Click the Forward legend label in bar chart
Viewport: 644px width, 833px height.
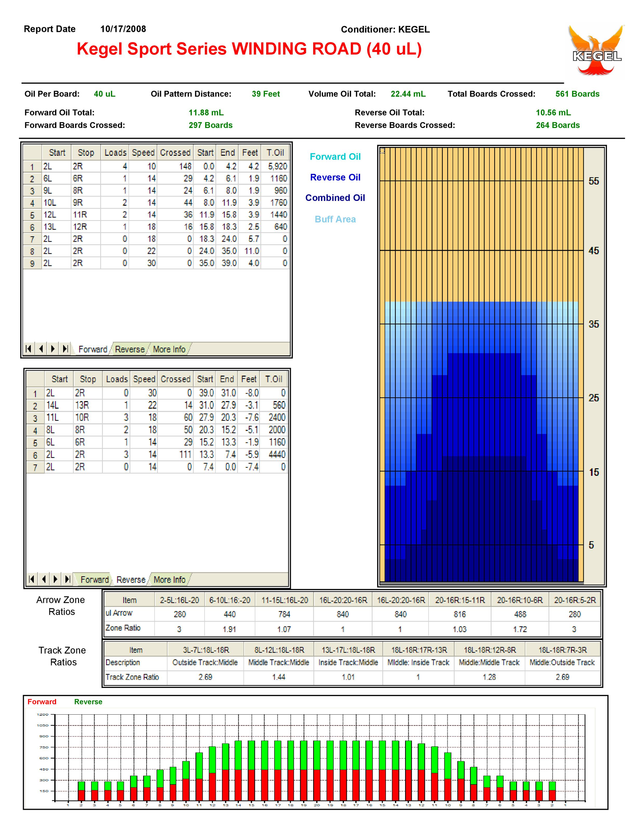click(42, 702)
